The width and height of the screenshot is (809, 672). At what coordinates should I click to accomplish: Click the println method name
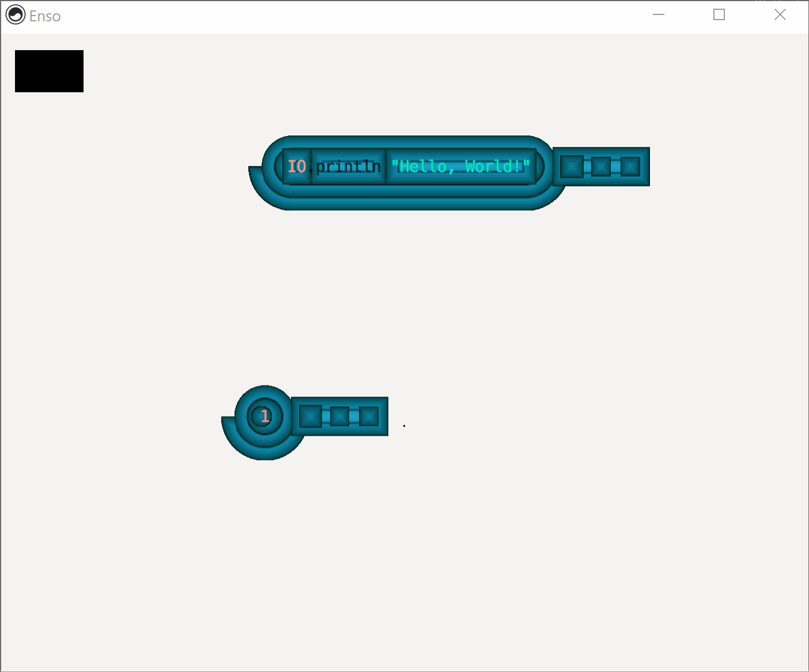348,166
